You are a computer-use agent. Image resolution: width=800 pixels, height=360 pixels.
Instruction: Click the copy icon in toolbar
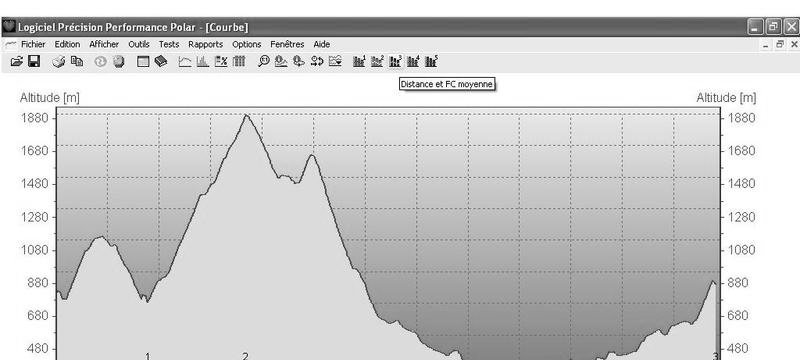pos(77,62)
